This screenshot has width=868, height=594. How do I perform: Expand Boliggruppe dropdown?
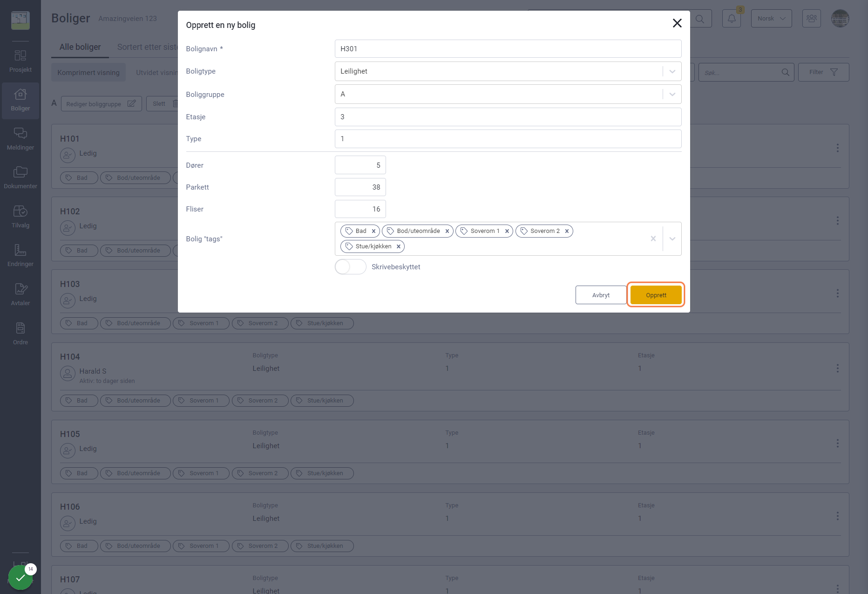(x=672, y=94)
